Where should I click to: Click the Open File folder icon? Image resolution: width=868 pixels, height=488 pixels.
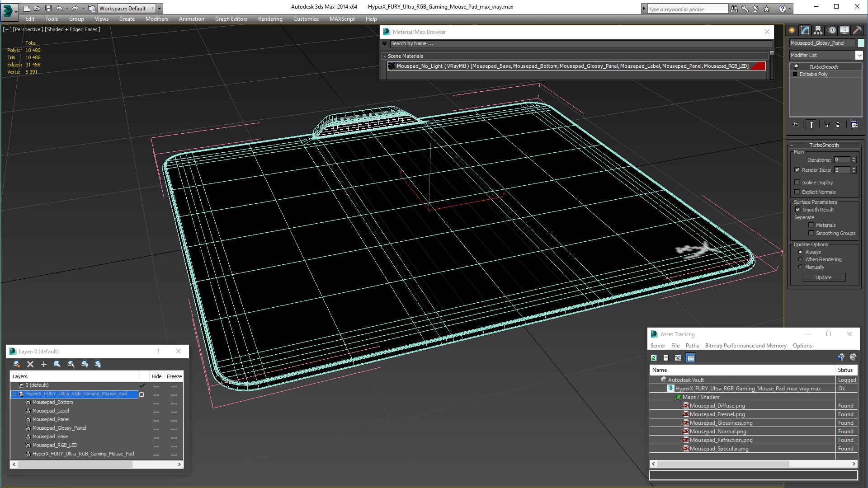(x=37, y=8)
